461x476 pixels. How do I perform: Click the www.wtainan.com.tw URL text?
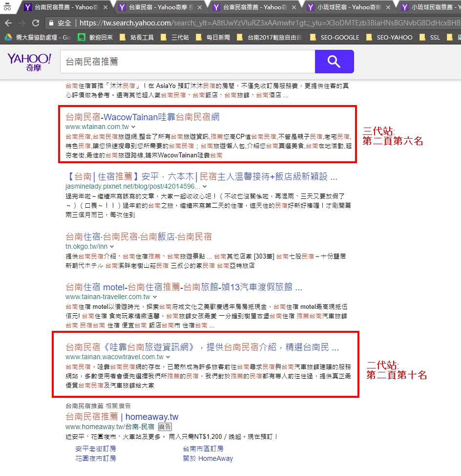[x=97, y=127]
